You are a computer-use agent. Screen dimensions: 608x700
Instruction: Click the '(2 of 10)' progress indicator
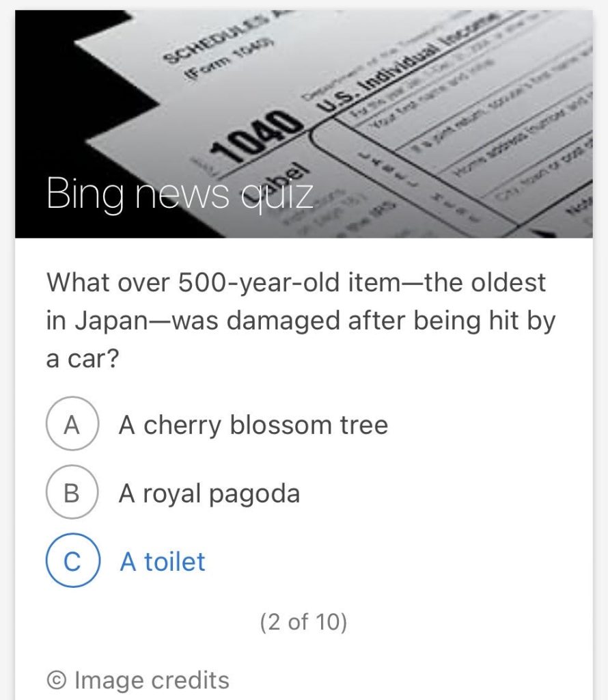pos(303,621)
